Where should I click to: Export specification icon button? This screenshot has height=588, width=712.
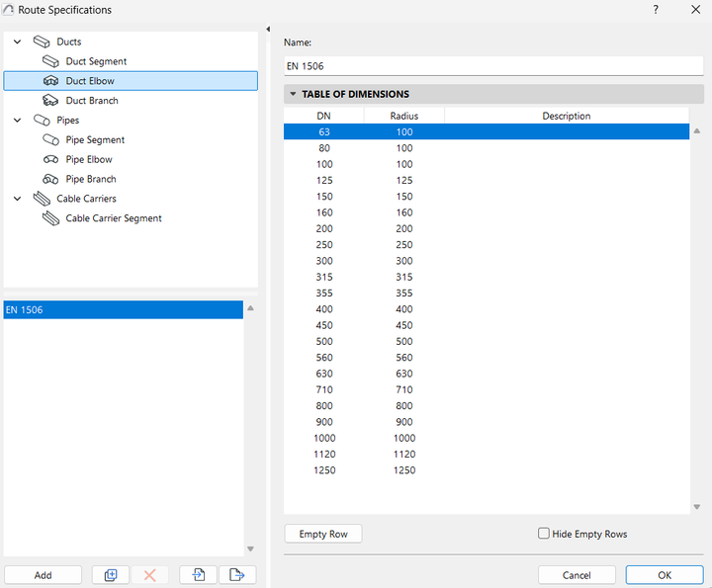(x=237, y=575)
